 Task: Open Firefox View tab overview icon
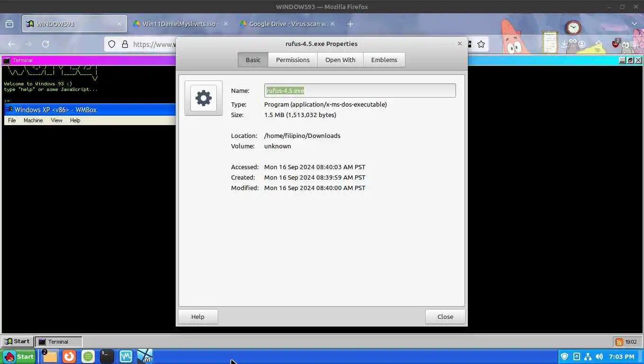pyautogui.click(x=9, y=24)
